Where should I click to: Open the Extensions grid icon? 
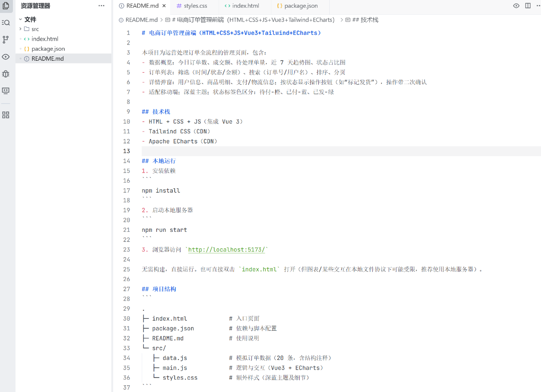[6, 115]
